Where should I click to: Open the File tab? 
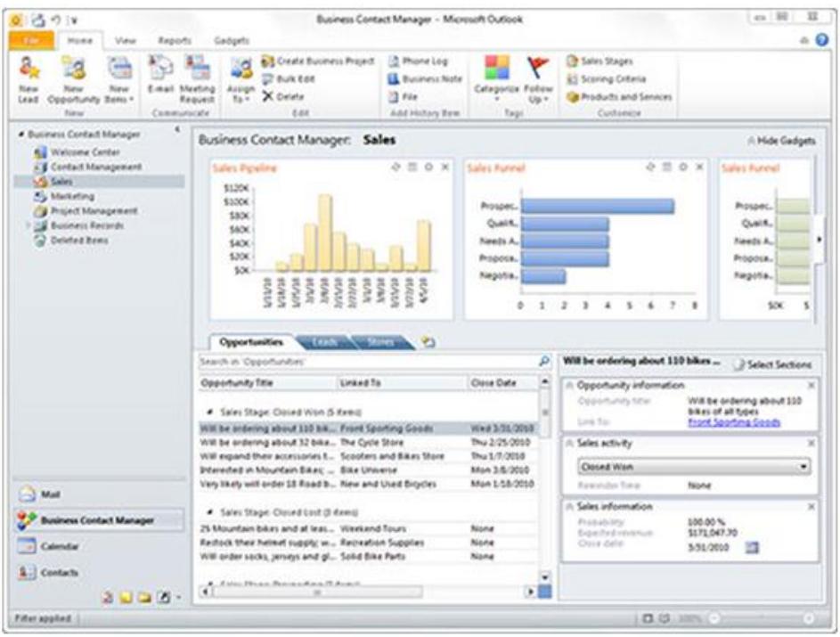point(31,40)
